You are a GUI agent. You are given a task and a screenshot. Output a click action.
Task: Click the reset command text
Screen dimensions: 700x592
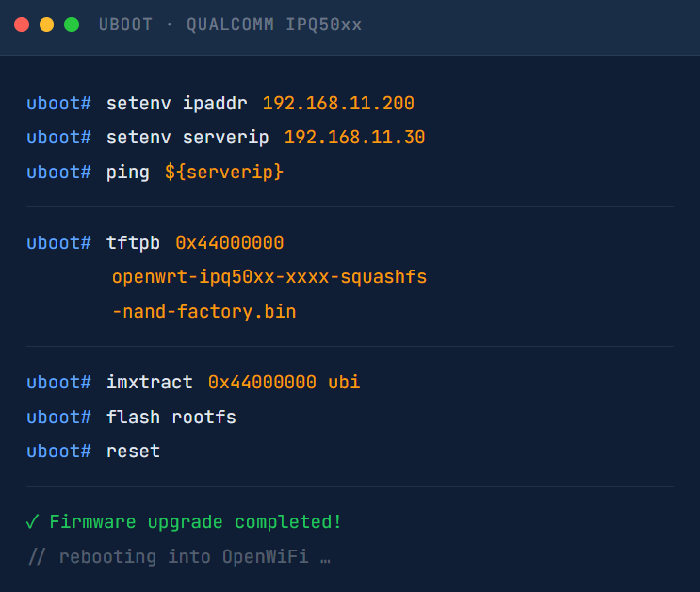133,452
